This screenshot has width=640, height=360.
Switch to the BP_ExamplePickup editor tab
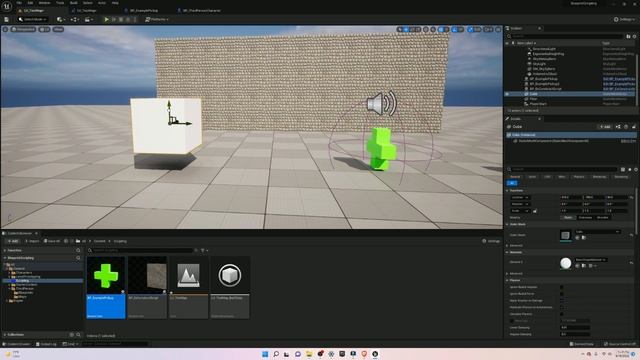[144, 11]
